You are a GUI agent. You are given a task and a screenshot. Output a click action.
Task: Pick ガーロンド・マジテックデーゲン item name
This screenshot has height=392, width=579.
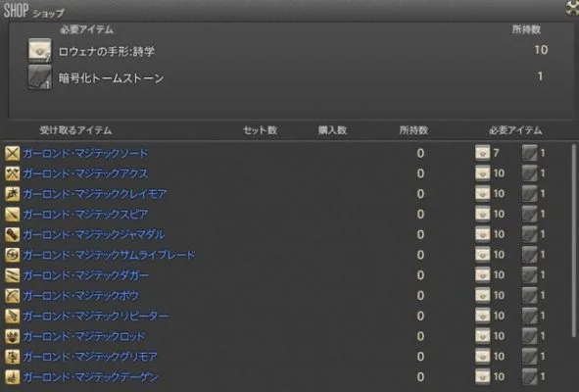pos(91,376)
